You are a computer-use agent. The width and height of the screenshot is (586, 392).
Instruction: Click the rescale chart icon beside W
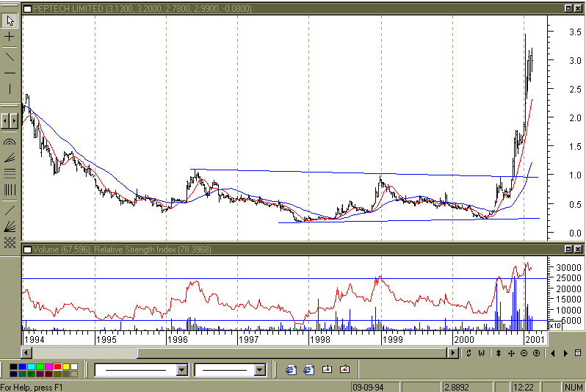coord(469,353)
